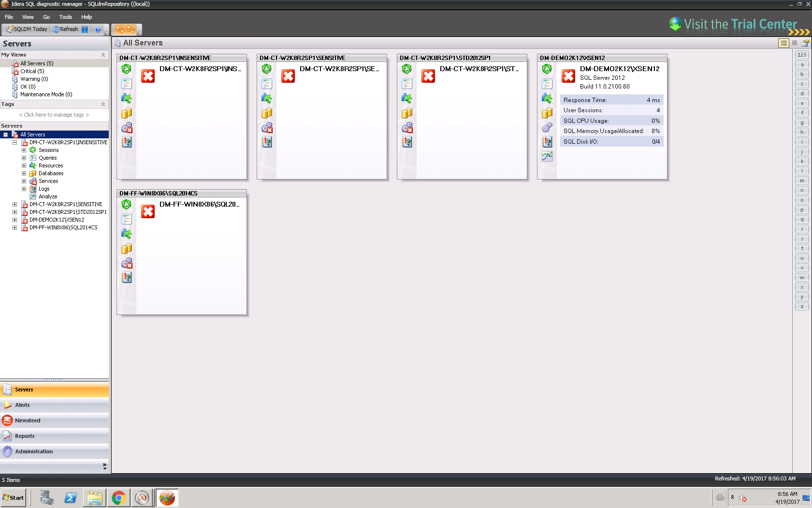Screen dimensions: 812x508
Task: Open Chrome from the taskbar
Action: pos(118,498)
